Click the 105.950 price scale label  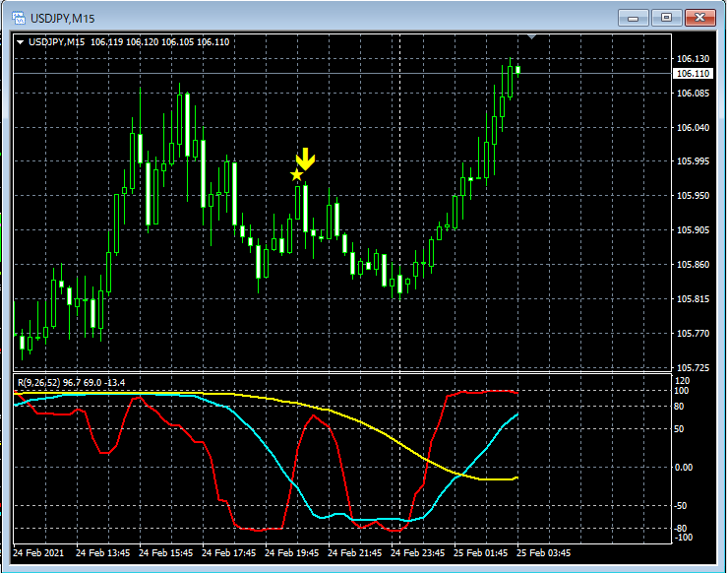coord(694,196)
